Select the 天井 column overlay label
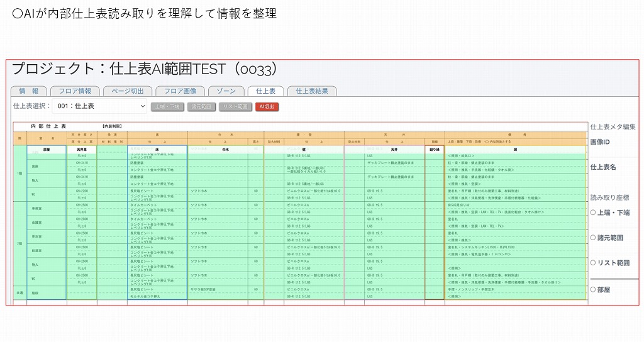 coord(394,150)
